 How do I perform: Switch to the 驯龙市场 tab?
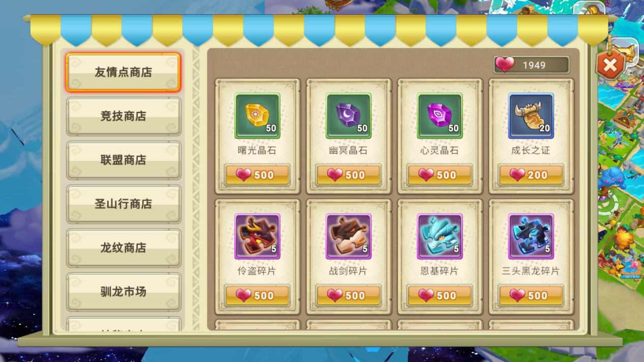tap(123, 292)
